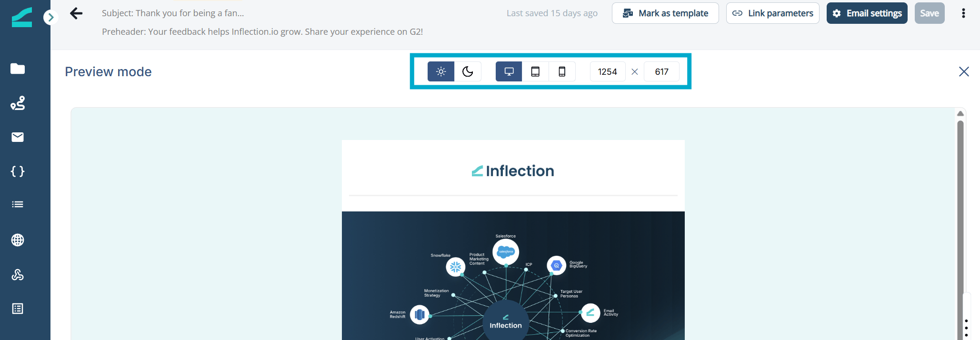
Task: Click the Amazon Redshift icon in the diagram
Action: 420,315
